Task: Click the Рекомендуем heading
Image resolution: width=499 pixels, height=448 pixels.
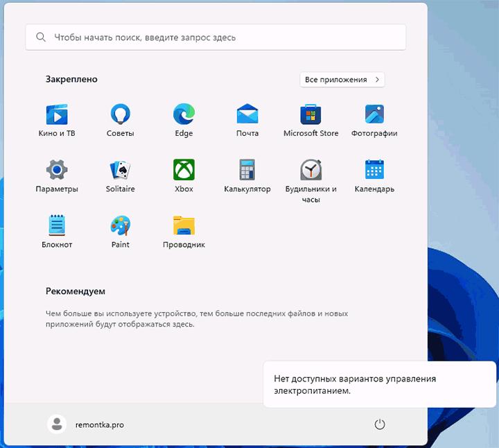Action: tap(76, 291)
